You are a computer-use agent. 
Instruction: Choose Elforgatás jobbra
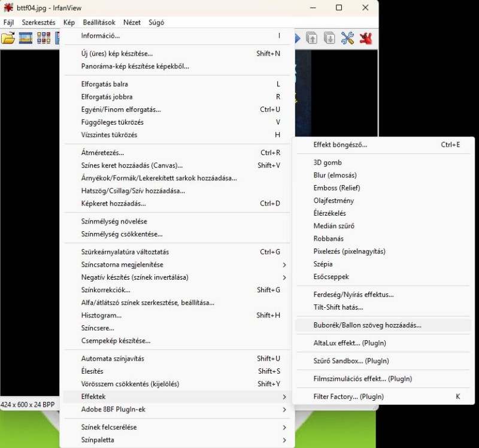177,97
